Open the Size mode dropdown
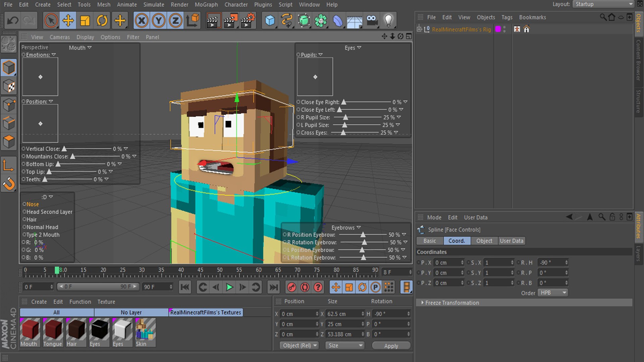 [x=344, y=346]
